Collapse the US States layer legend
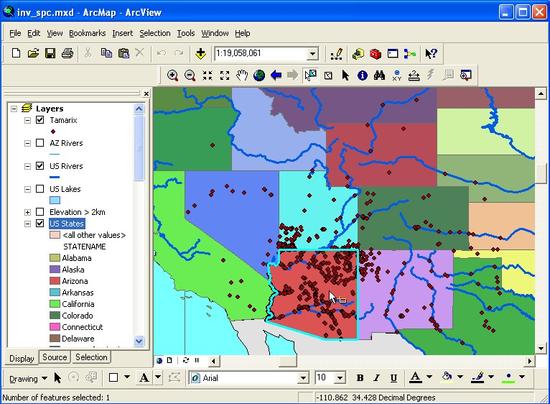The height and width of the screenshot is (404, 550). [27, 224]
